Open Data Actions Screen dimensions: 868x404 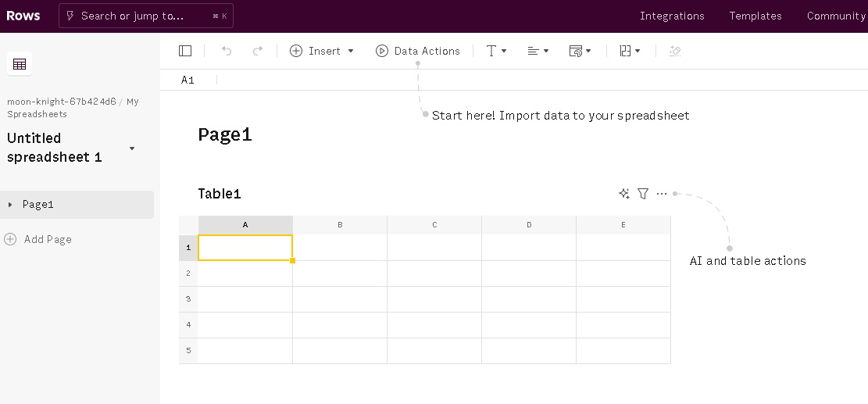pos(418,51)
